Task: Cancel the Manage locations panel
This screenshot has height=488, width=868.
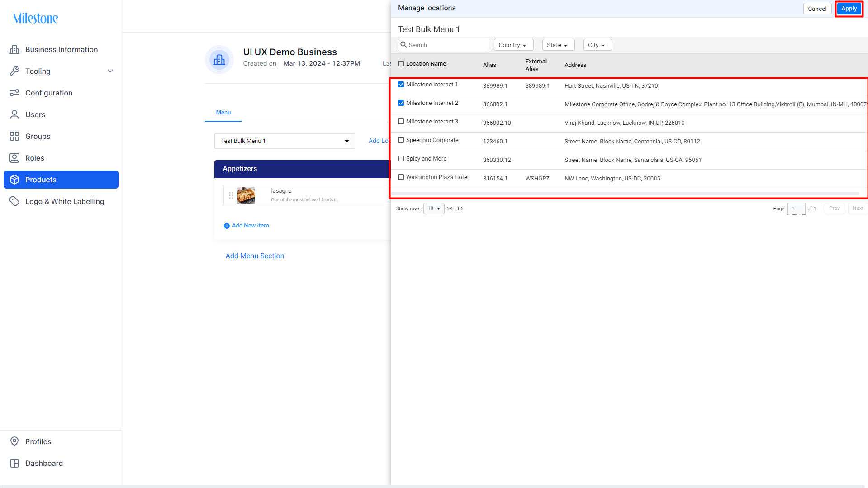Action: coord(817,9)
